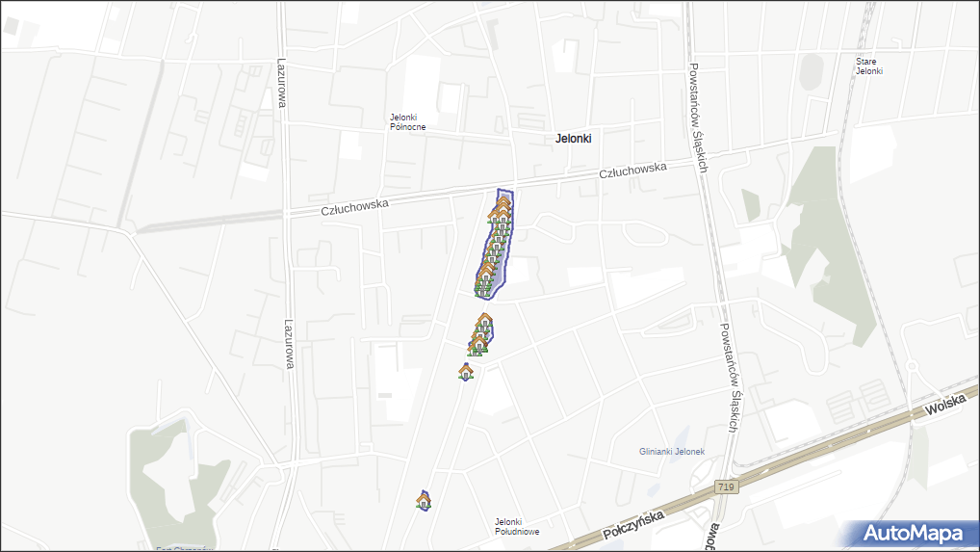Click the topmost house marker near Człuchowska
Viewport: 980px width, 552px height.
[x=503, y=201]
